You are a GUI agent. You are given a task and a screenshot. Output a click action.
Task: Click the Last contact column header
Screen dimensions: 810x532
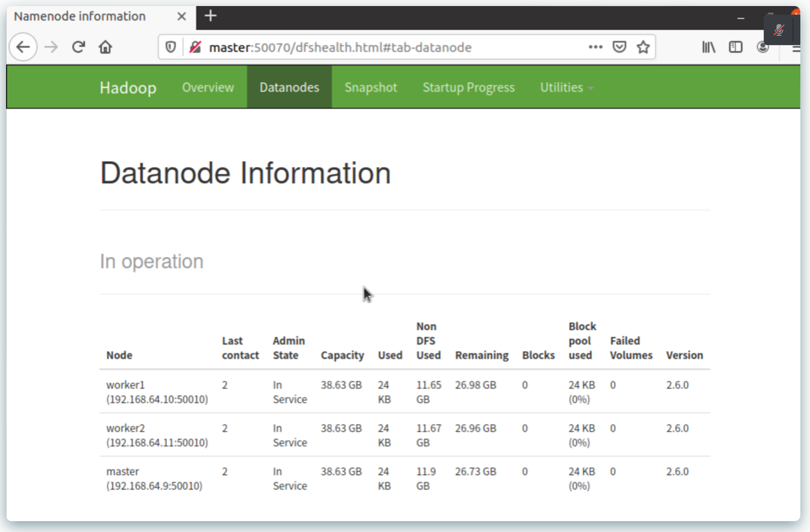240,348
